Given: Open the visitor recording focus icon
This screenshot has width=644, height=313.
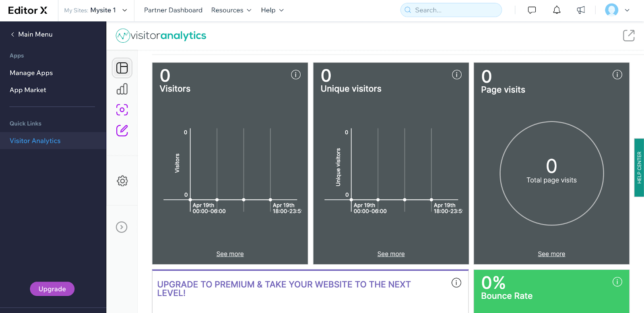Looking at the screenshot, I should coord(122,110).
